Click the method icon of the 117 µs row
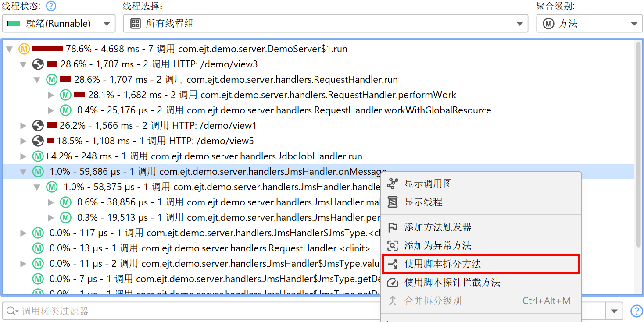Image resolution: width=644 pixels, height=322 pixels. pos(38,233)
